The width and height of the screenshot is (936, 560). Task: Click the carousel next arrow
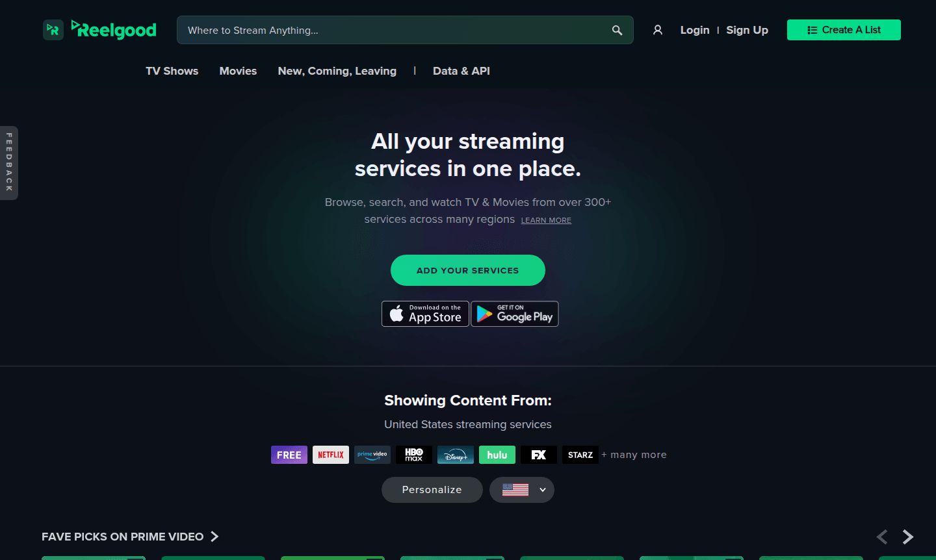(907, 537)
